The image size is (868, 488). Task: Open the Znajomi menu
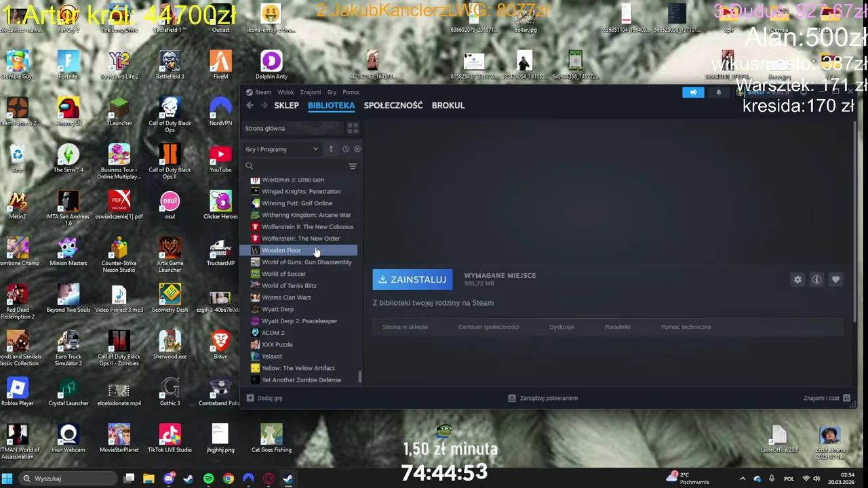click(311, 92)
